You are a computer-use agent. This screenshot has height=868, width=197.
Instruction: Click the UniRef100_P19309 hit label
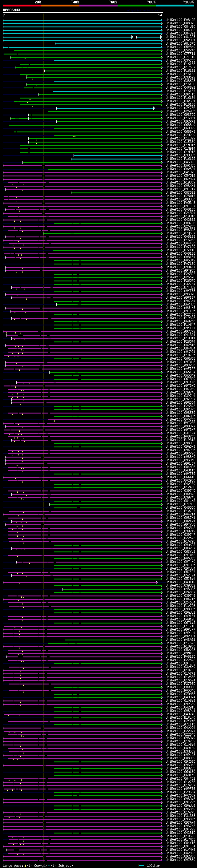(x=180, y=183)
